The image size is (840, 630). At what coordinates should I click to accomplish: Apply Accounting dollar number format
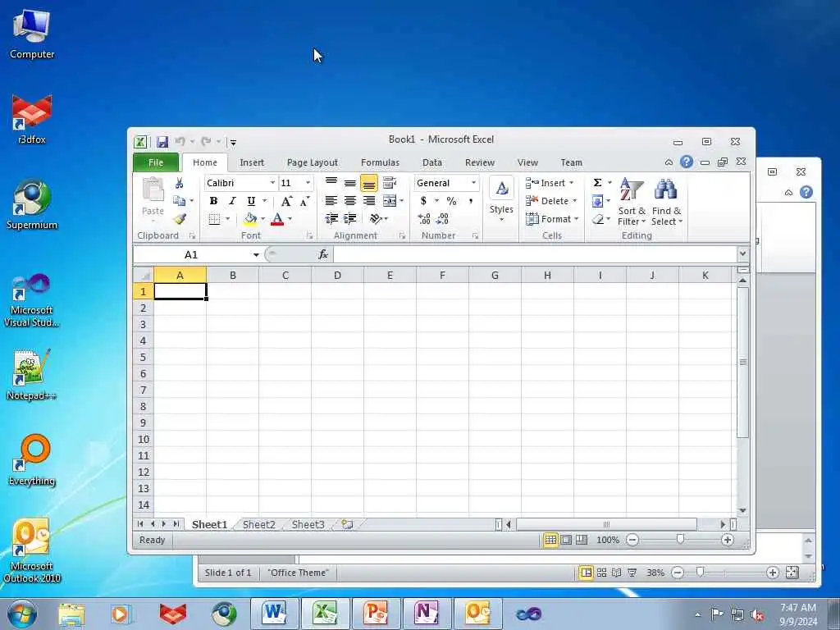[423, 201]
